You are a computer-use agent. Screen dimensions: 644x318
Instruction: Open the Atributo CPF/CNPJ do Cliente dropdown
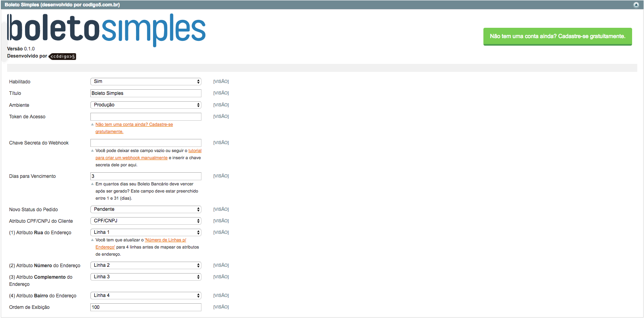tap(146, 221)
